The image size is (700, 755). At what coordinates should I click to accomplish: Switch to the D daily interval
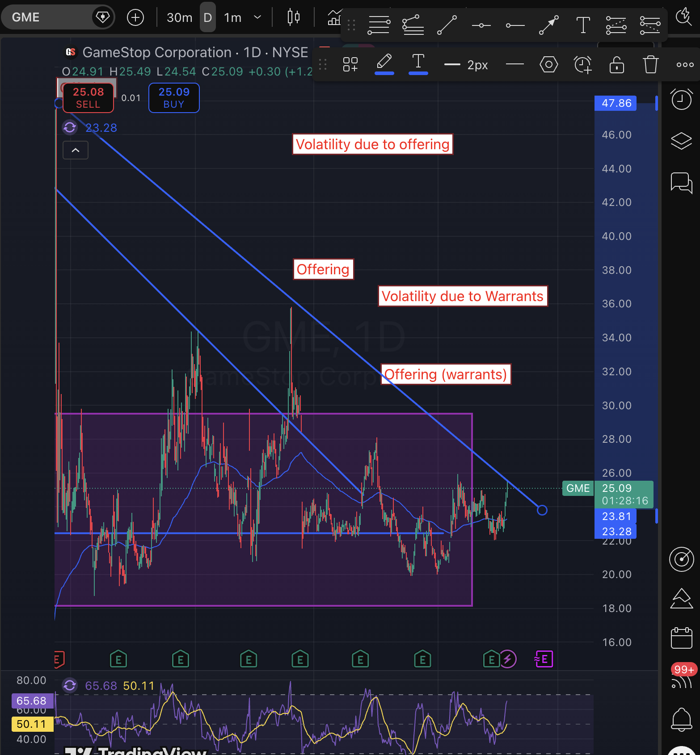[x=208, y=17]
